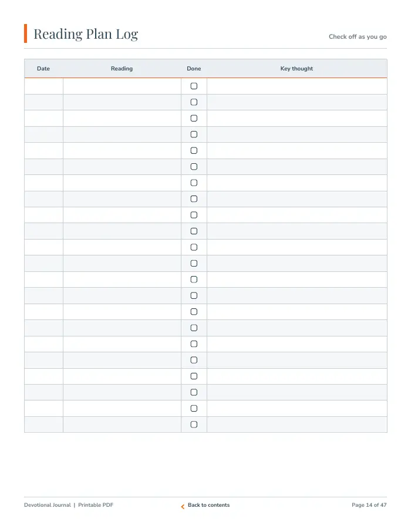
Task: Check the first row Done checkbox
Action: pos(194,86)
